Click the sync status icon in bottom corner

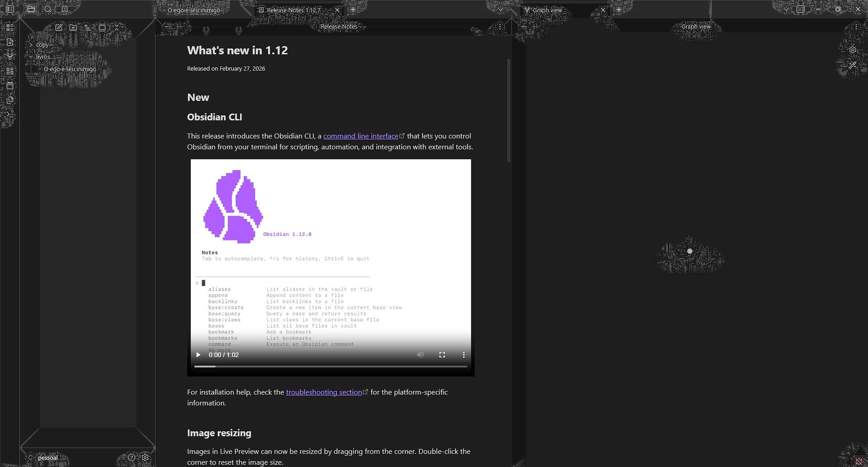pos(859,462)
